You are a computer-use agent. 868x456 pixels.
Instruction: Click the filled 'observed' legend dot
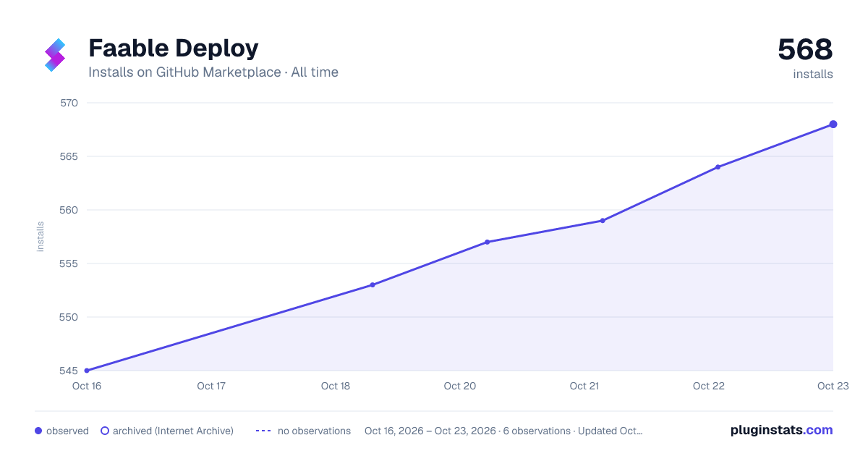[x=38, y=431]
